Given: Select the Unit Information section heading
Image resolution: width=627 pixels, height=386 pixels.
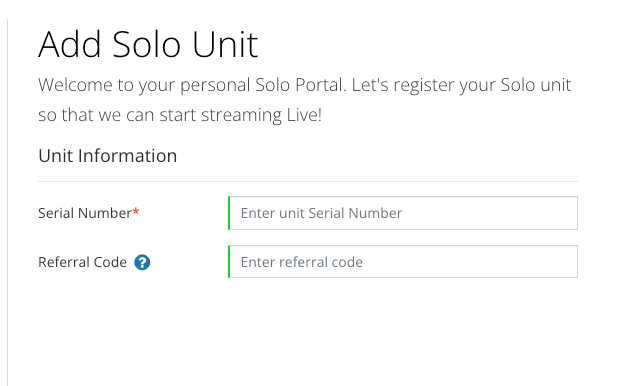Looking at the screenshot, I should (108, 156).
